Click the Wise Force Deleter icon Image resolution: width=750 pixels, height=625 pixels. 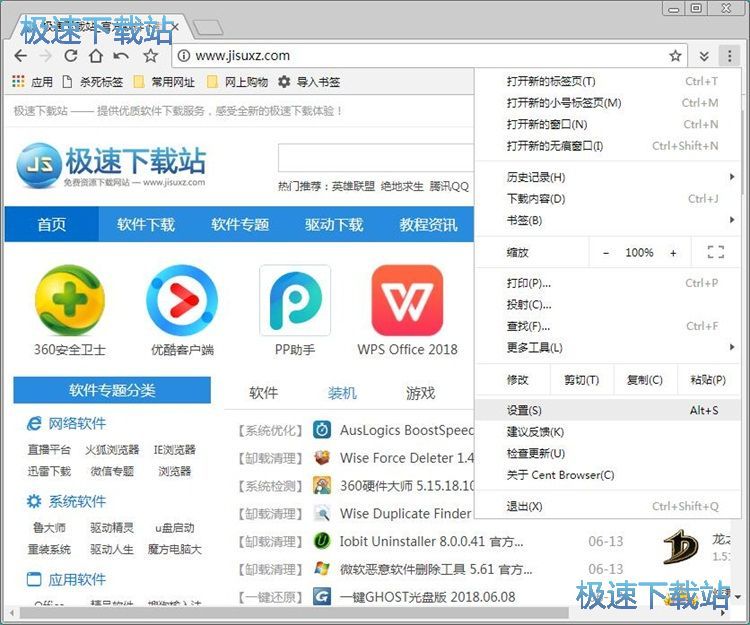(x=322, y=458)
